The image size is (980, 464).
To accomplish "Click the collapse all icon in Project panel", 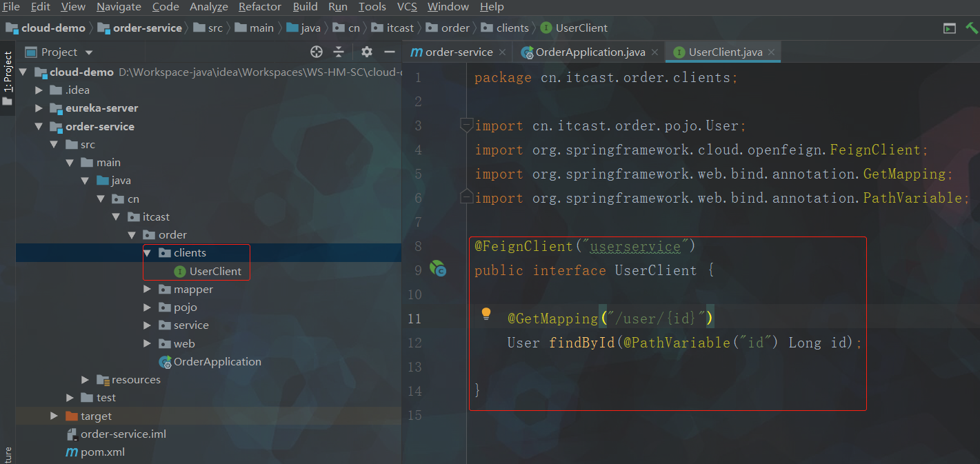I will [339, 52].
